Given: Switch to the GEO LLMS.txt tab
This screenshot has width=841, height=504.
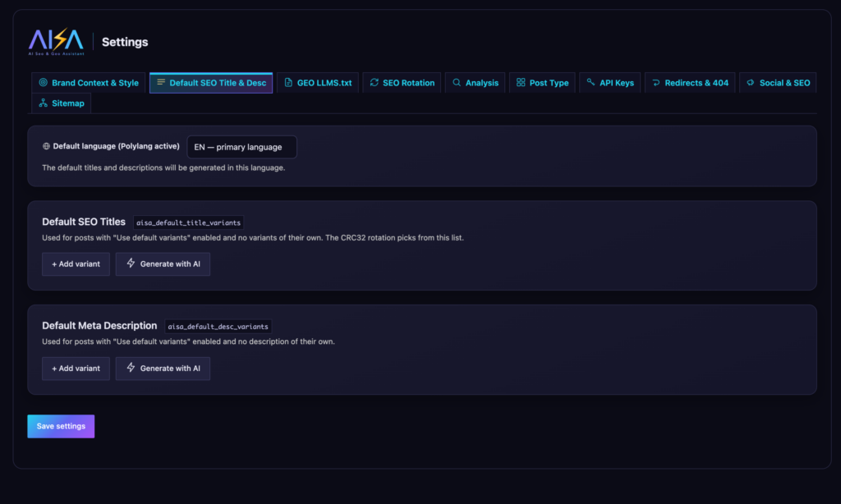Looking at the screenshot, I should (318, 83).
